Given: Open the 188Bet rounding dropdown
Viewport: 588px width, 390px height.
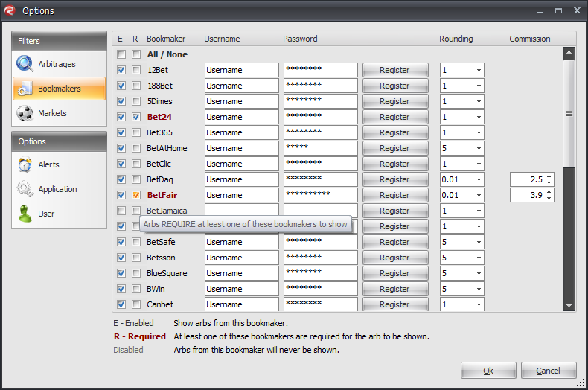Looking at the screenshot, I should coord(479,86).
